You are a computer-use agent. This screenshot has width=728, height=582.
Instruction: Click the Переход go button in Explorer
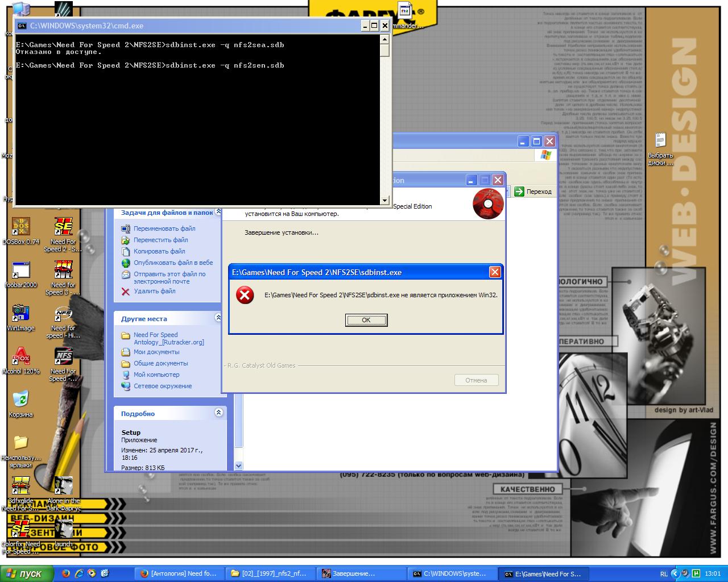pyautogui.click(x=533, y=192)
